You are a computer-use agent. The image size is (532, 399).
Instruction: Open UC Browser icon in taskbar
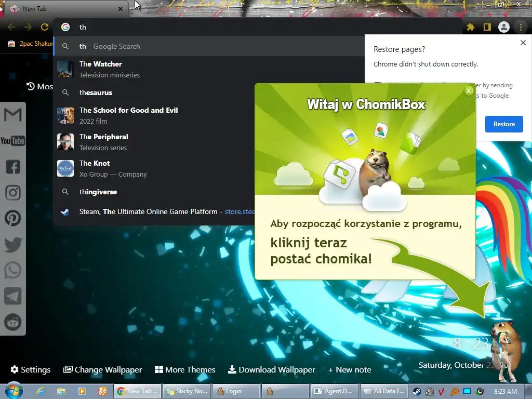tap(102, 391)
